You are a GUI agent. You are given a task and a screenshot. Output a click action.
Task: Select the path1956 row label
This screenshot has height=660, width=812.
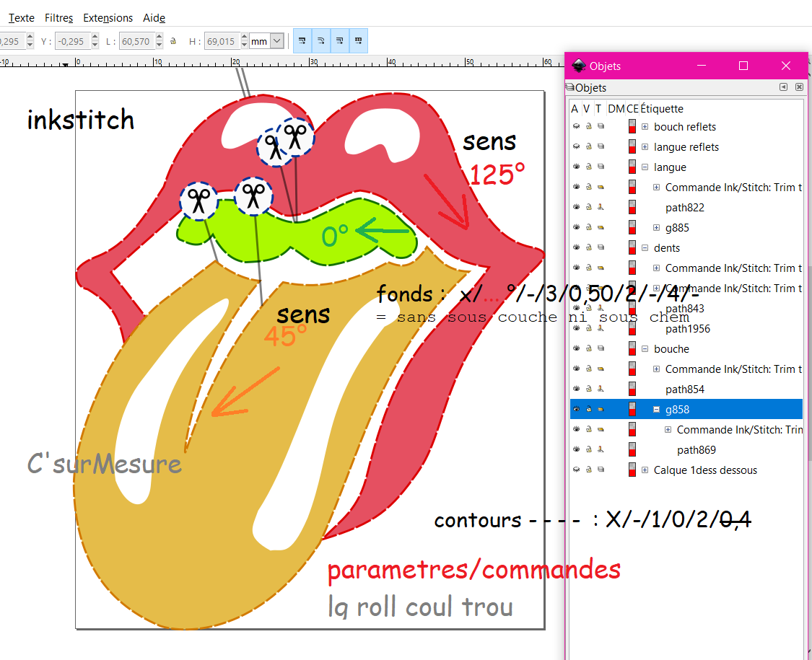click(688, 329)
